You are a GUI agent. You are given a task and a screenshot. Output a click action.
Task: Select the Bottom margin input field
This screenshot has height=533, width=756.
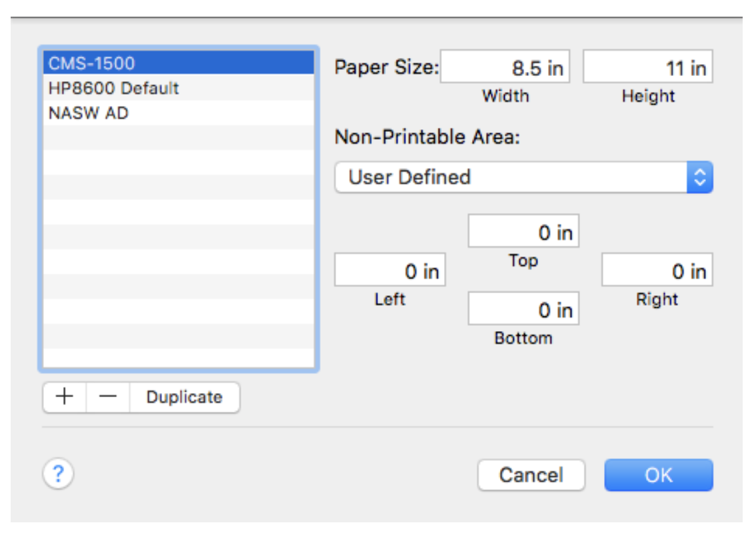point(523,308)
